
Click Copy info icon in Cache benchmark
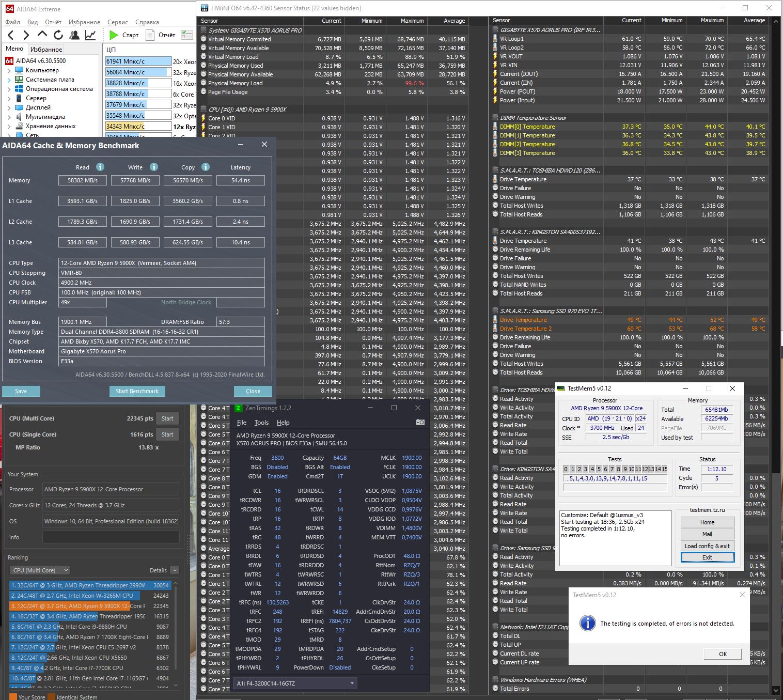coord(206,167)
